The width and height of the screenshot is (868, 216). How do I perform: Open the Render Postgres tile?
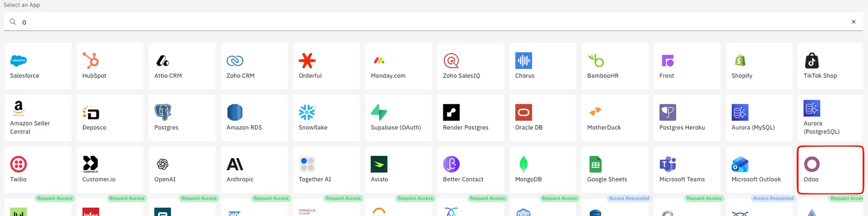(x=471, y=118)
